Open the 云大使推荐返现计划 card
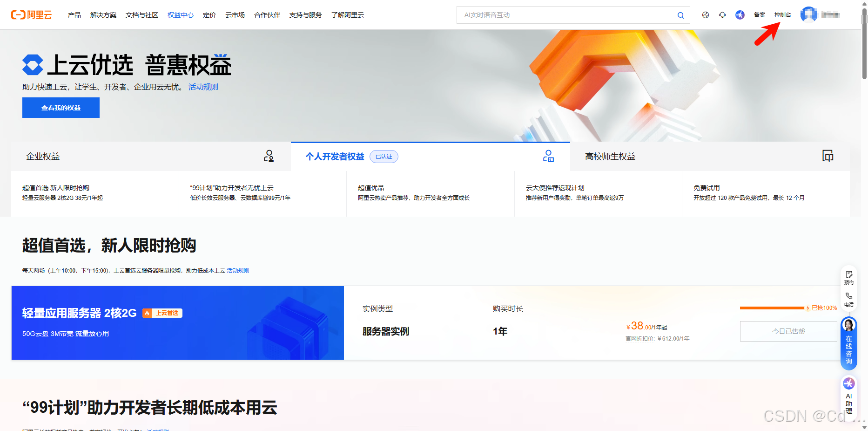Screen dimensions: 868x431 pyautogui.click(x=598, y=193)
